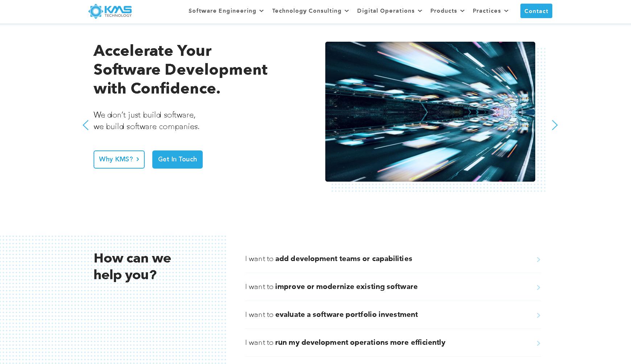This screenshot has width=631, height=364.
Task: Click the Why KMS? button
Action: (119, 160)
